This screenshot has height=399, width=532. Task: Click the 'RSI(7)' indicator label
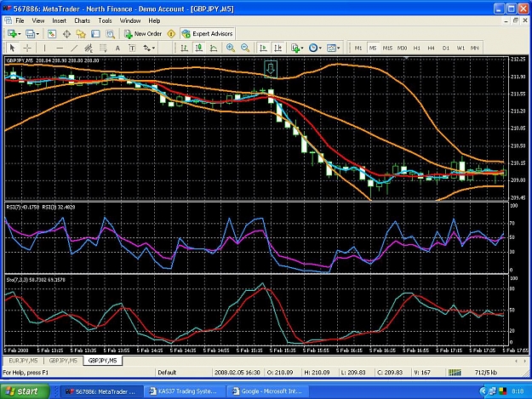(24, 207)
